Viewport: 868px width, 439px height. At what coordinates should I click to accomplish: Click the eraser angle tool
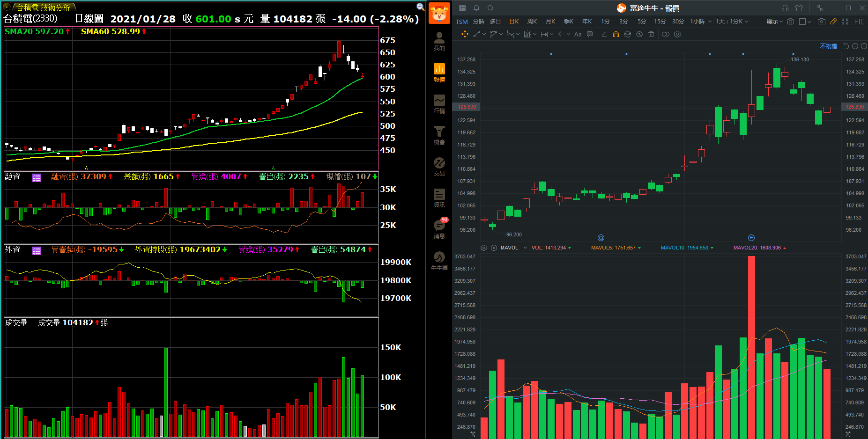click(x=604, y=34)
